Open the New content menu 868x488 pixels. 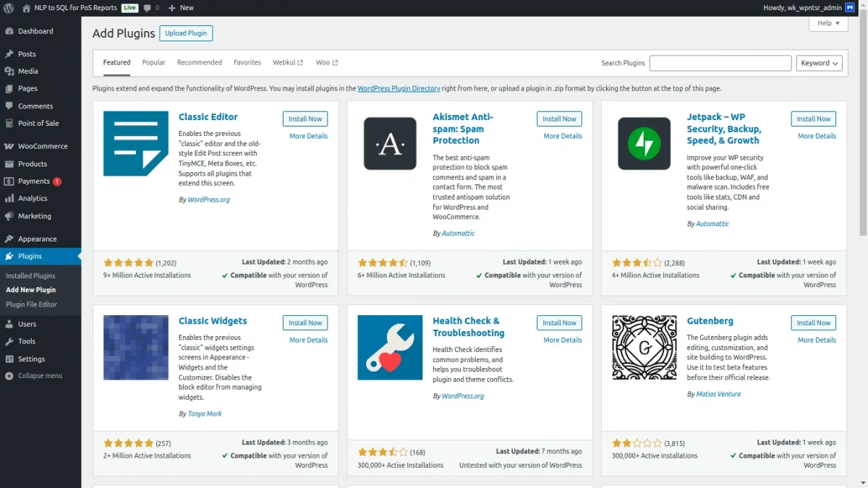pyautogui.click(x=181, y=8)
